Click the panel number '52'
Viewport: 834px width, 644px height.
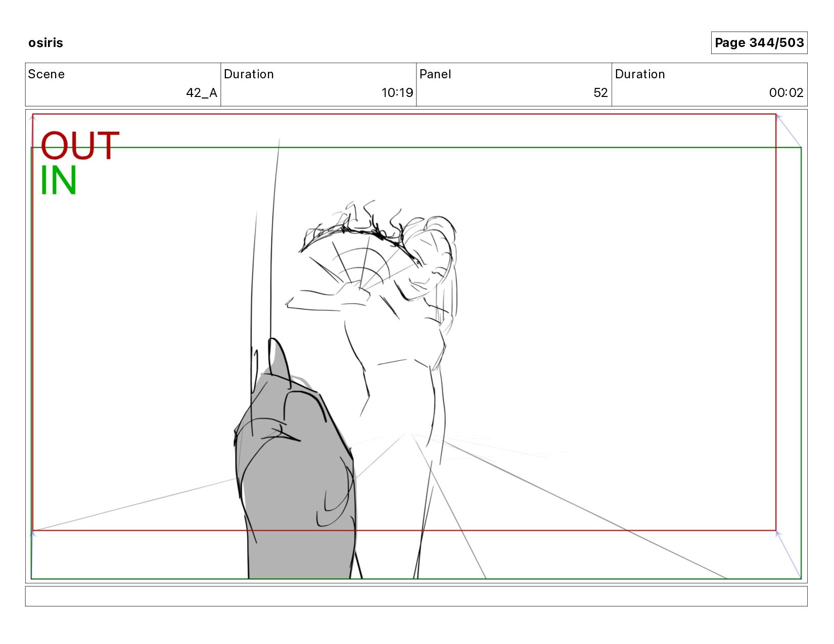coord(600,93)
